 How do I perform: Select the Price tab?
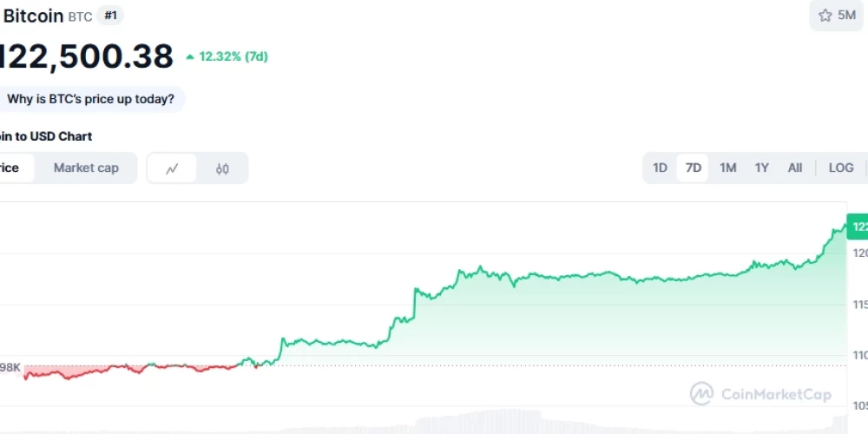pos(10,168)
